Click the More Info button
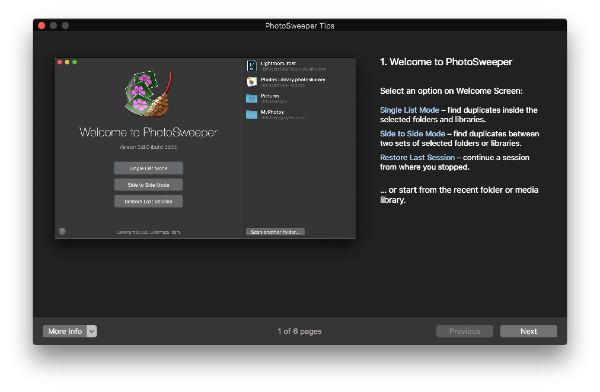Image resolution: width=600 pixels, height=392 pixels. click(x=65, y=331)
